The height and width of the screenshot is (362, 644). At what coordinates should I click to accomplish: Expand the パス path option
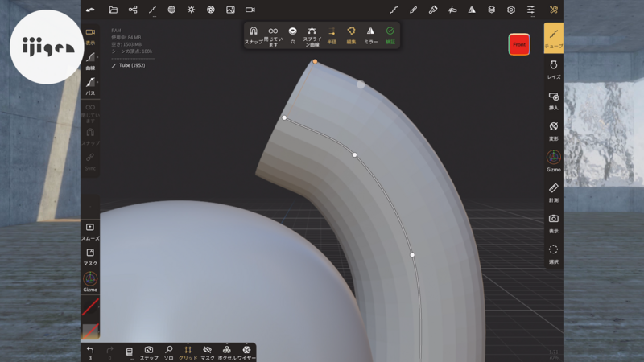(x=90, y=86)
